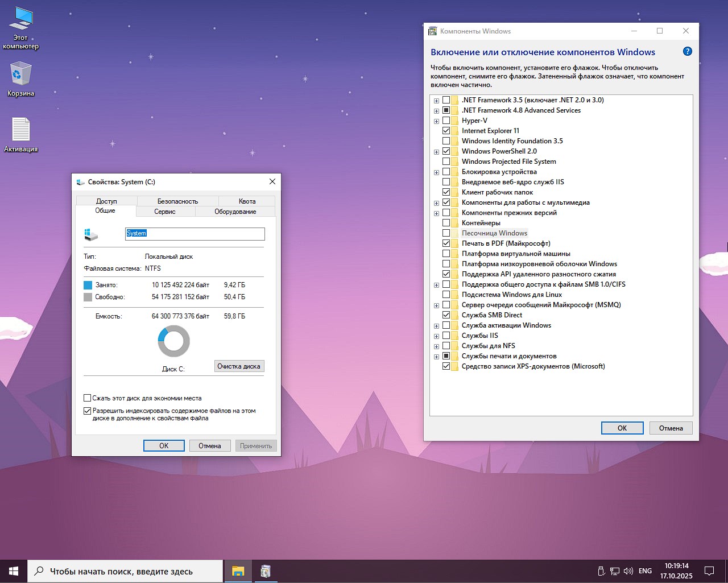Enable the Hyper-V checkbox
This screenshot has width=728, height=583.
[x=446, y=121]
